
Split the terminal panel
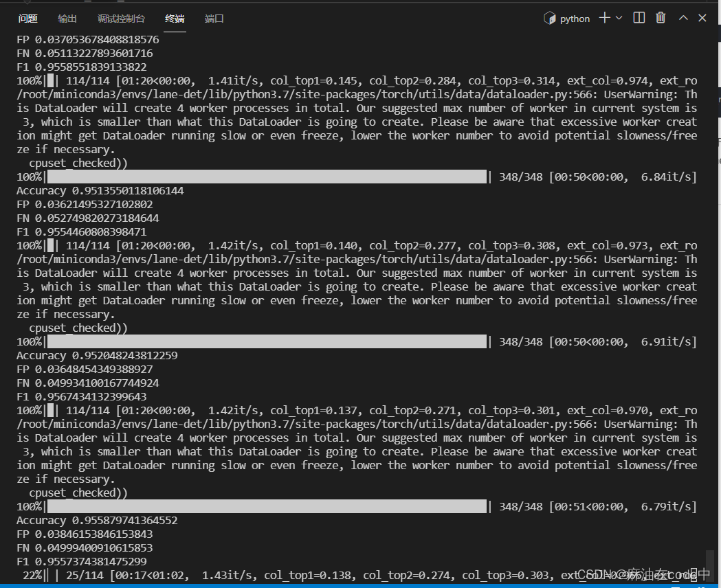(639, 18)
